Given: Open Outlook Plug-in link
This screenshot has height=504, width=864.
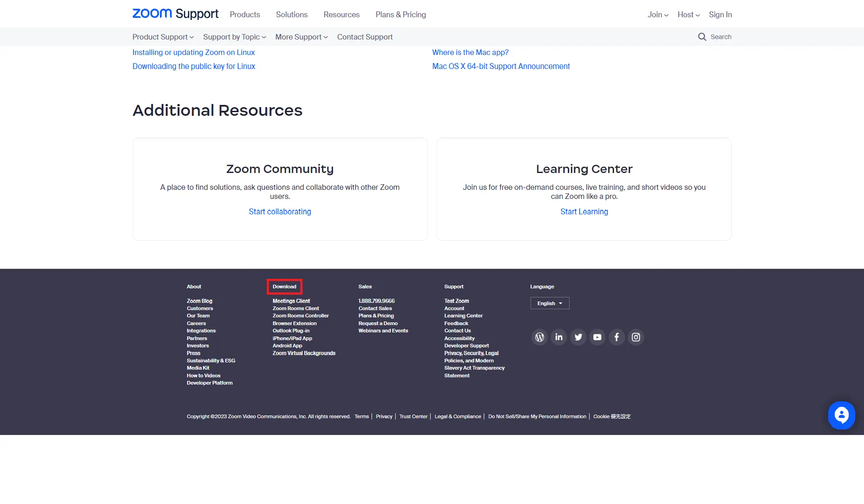Looking at the screenshot, I should tap(291, 331).
